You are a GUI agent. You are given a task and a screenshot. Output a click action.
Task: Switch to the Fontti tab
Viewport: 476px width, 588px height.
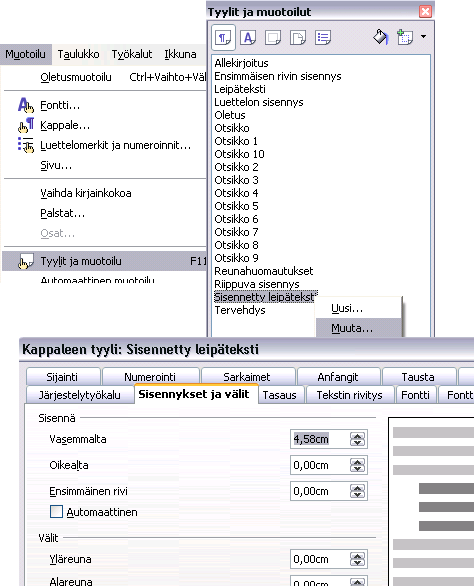[x=416, y=395]
